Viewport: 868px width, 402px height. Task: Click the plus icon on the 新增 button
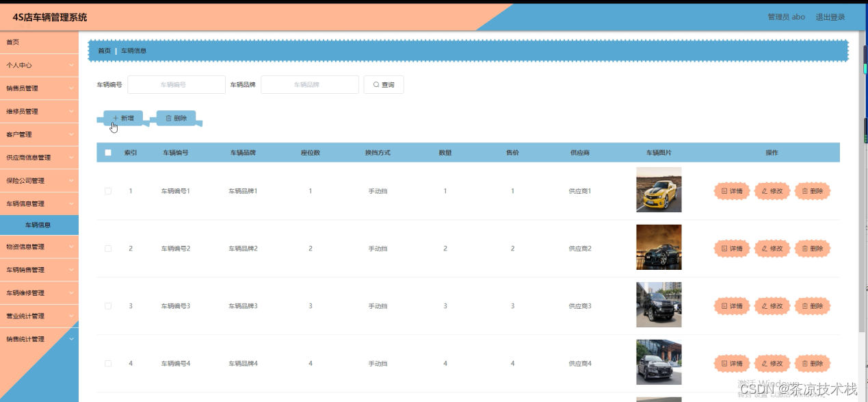[x=116, y=118]
